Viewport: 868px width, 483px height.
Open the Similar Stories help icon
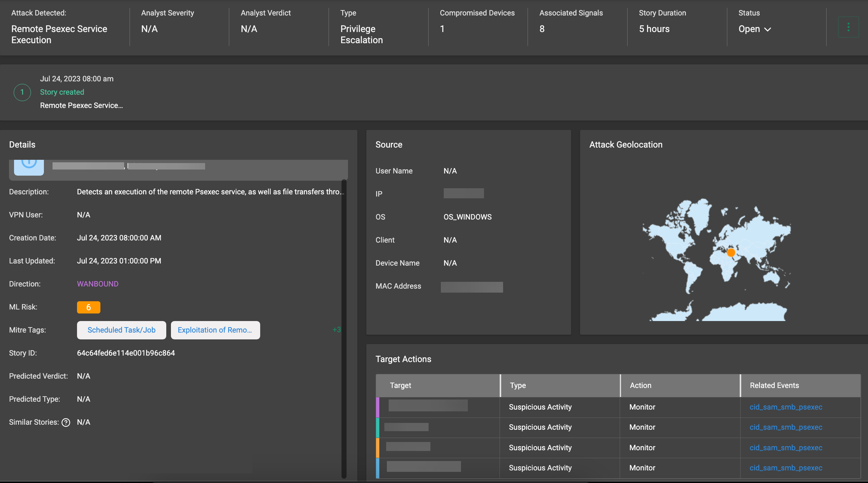pos(66,422)
